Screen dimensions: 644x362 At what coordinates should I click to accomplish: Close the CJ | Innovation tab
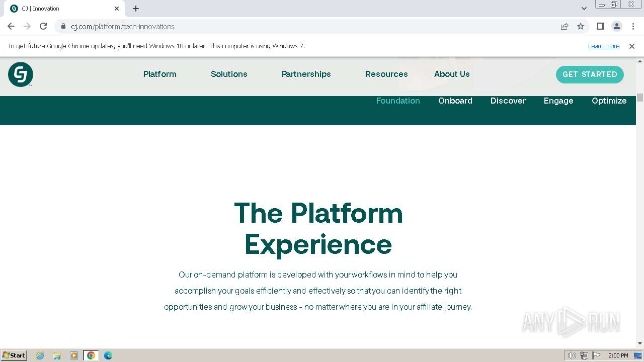pos(117,9)
